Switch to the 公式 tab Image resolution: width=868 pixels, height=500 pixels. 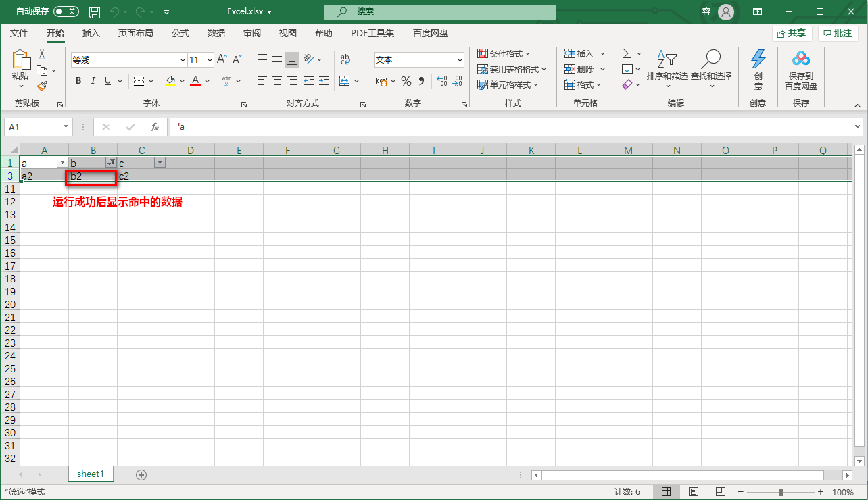coord(180,33)
